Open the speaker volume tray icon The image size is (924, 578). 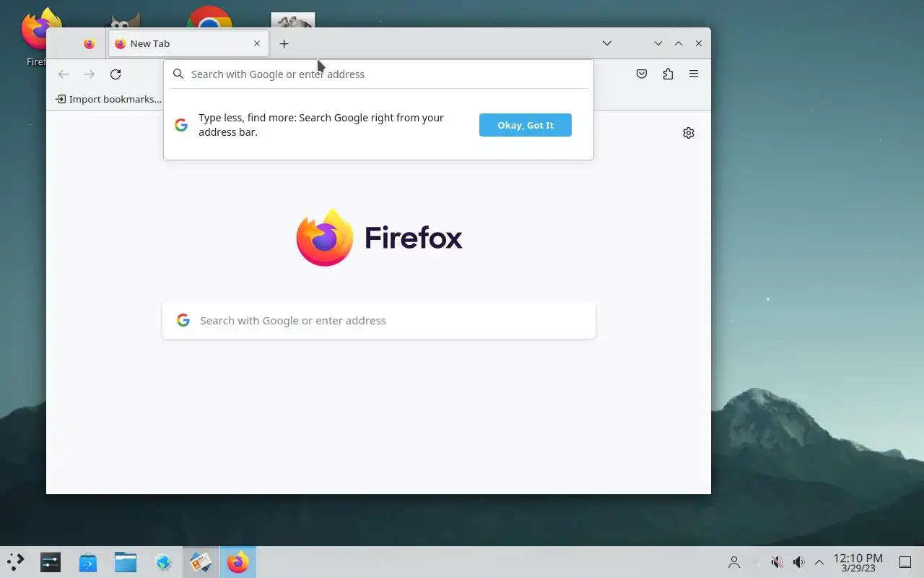[798, 562]
